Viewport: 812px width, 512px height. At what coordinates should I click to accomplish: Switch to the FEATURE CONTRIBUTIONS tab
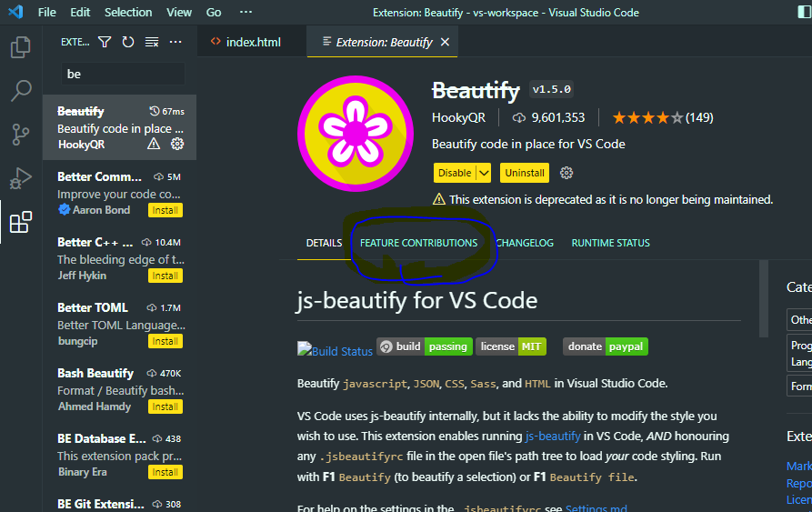418,243
